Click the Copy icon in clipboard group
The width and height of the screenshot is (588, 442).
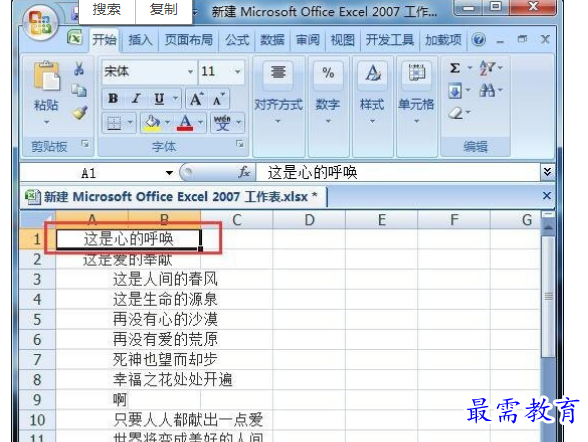[79, 90]
